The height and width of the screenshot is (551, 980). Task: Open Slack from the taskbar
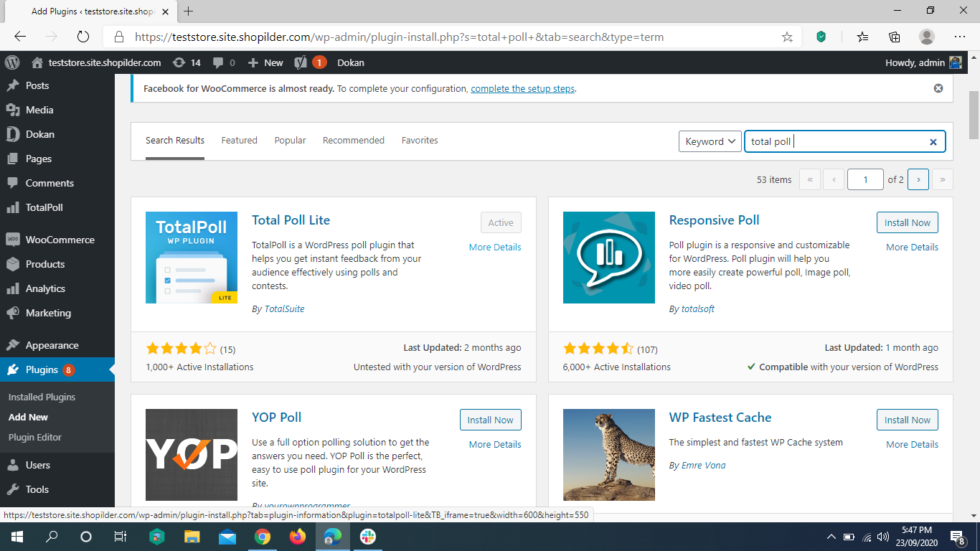pyautogui.click(x=367, y=536)
